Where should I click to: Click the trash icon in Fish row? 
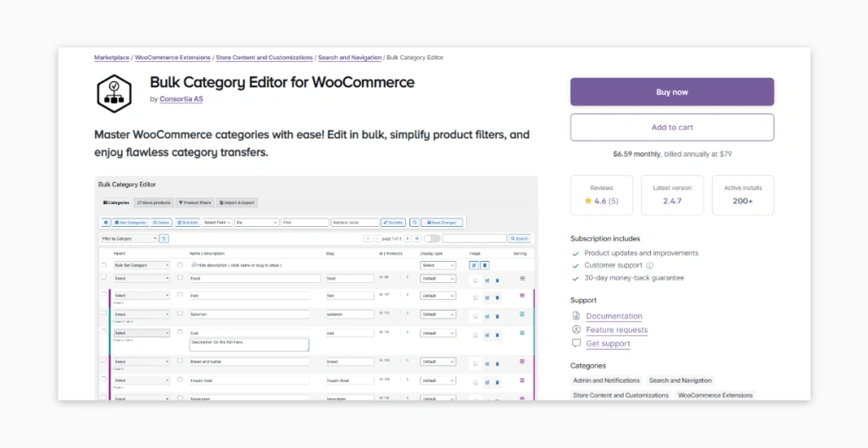pos(497,297)
